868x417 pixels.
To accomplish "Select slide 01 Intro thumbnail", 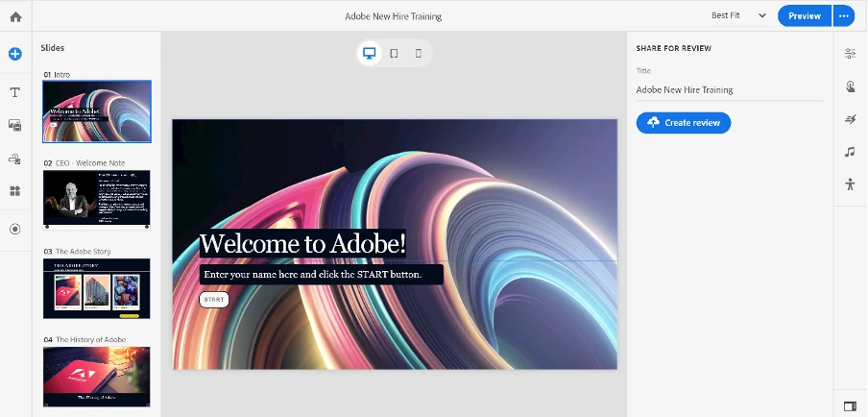I will click(x=97, y=111).
